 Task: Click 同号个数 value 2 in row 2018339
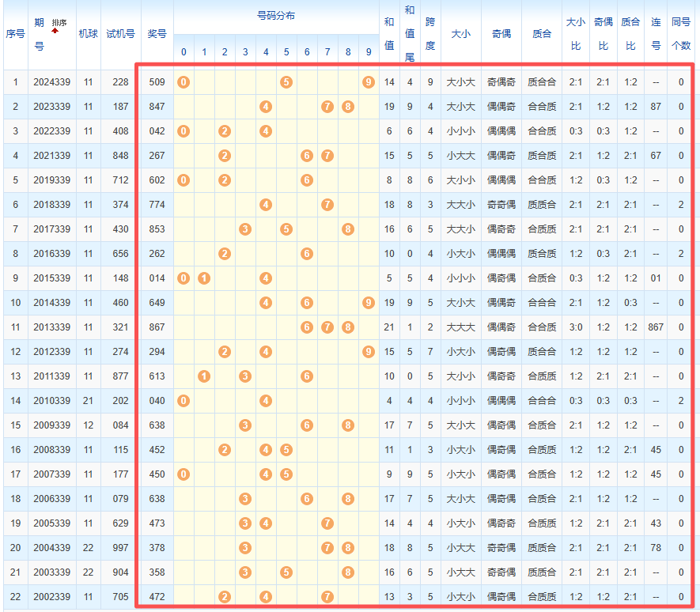coord(681,205)
